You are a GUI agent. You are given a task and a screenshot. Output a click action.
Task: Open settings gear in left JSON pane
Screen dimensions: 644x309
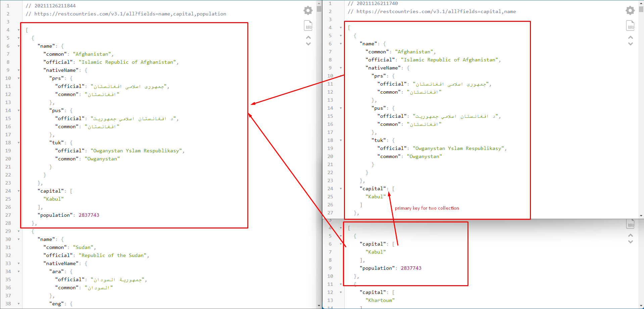(x=308, y=10)
